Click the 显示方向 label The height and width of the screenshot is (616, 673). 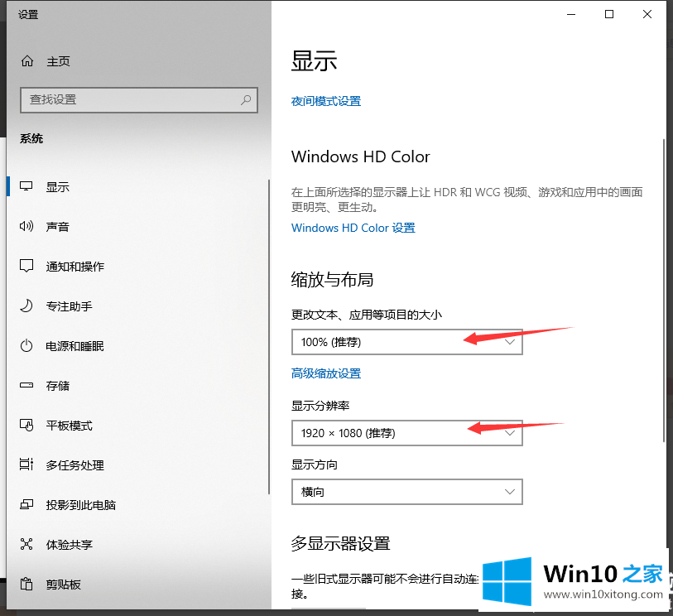click(315, 464)
